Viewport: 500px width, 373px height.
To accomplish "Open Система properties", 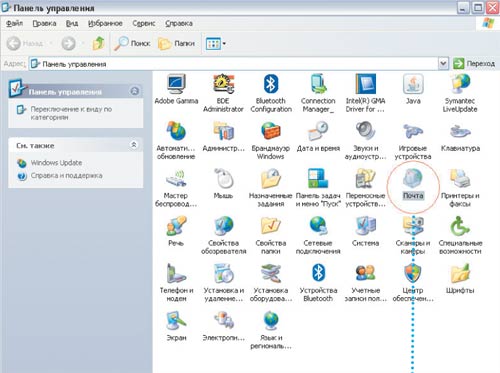I will 365,231.
